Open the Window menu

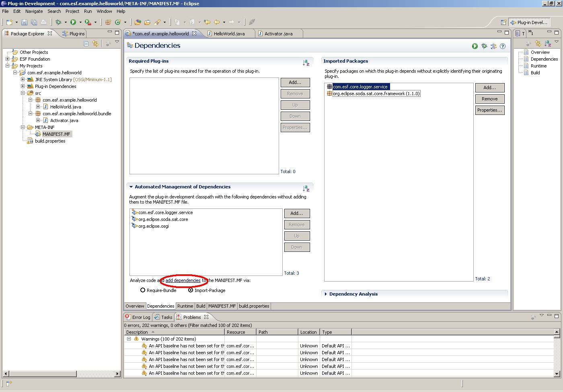[x=104, y=11]
